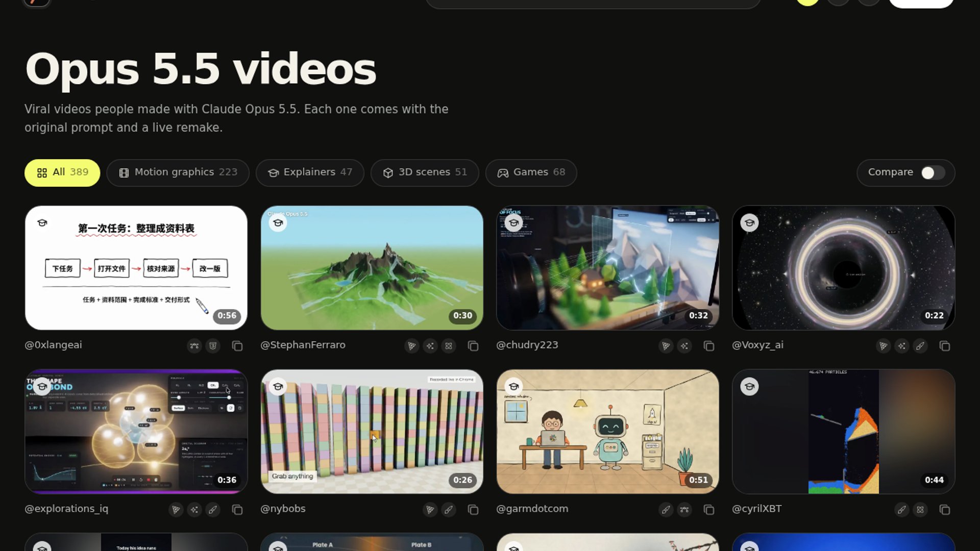Click the copy icon beside @garmdotcom
Viewport: 980px width, 551px height.
(709, 510)
